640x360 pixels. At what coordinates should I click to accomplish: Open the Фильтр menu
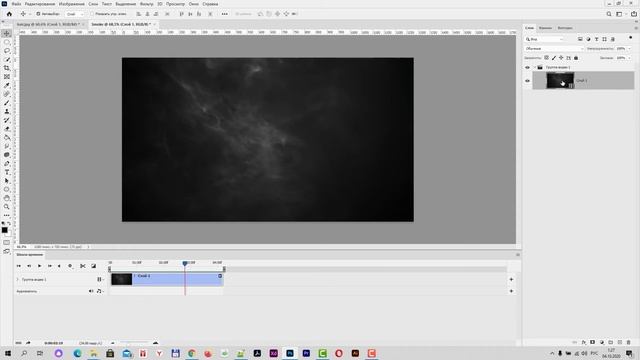[147, 4]
